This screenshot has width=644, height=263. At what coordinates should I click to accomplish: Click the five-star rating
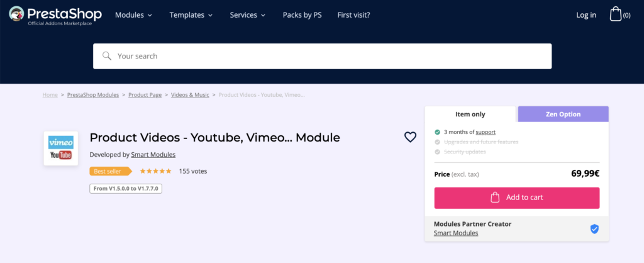[x=156, y=171]
